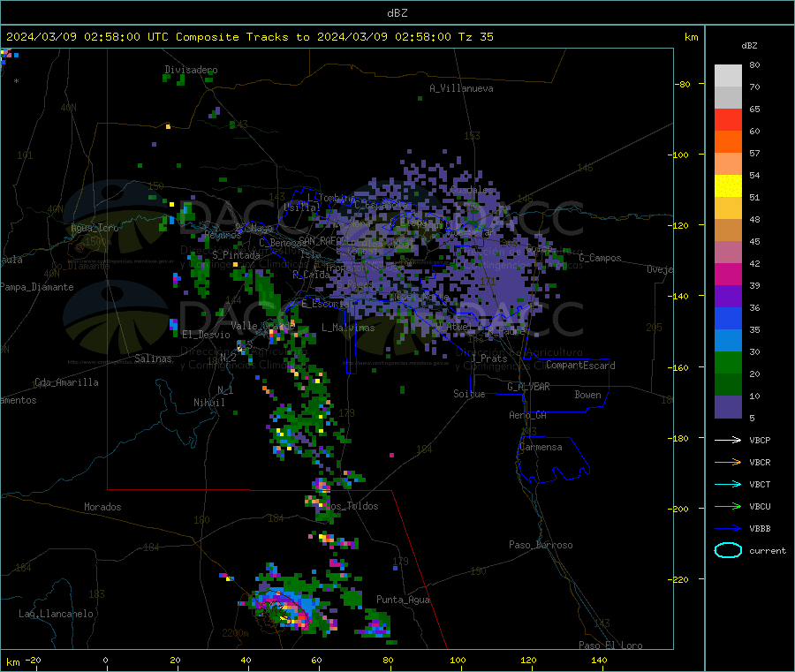Click the violet 39 dBZ color swatch
The height and width of the screenshot is (672, 795).
tap(728, 297)
